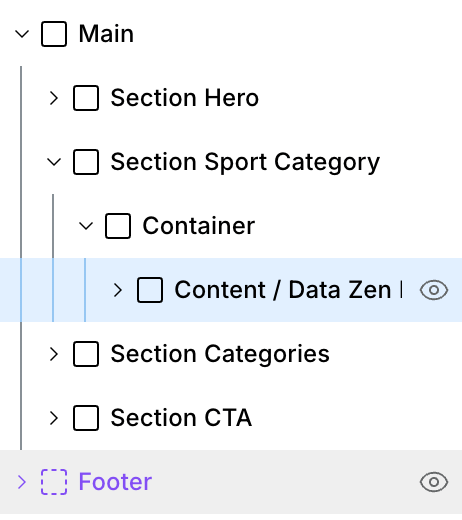Expand the Section CTA layer

(x=54, y=418)
